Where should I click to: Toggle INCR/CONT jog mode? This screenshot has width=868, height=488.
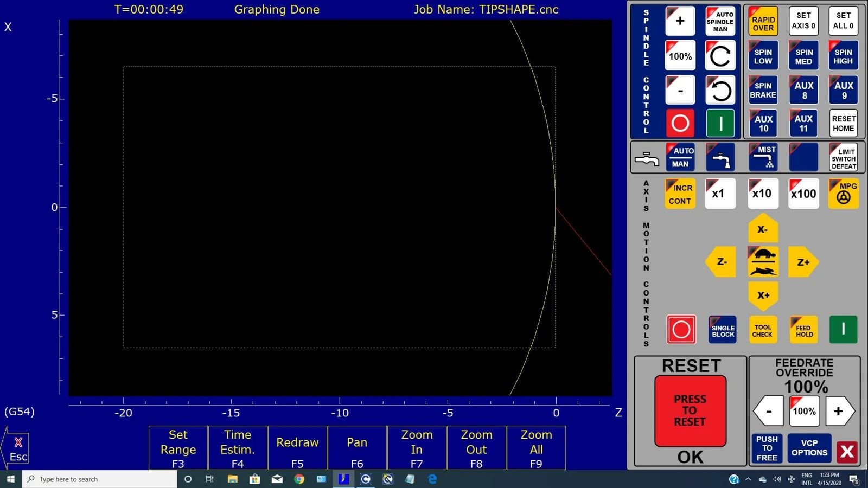point(680,194)
